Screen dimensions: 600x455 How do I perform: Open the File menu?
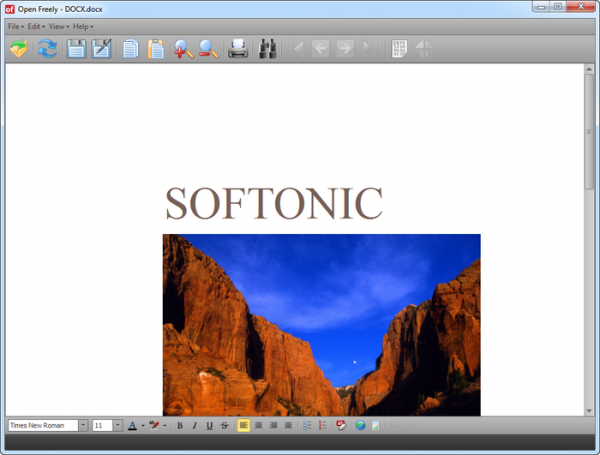pos(16,26)
